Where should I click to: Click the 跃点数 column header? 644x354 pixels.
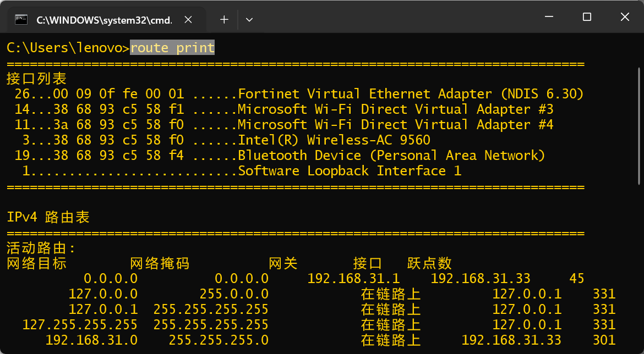pos(429,263)
